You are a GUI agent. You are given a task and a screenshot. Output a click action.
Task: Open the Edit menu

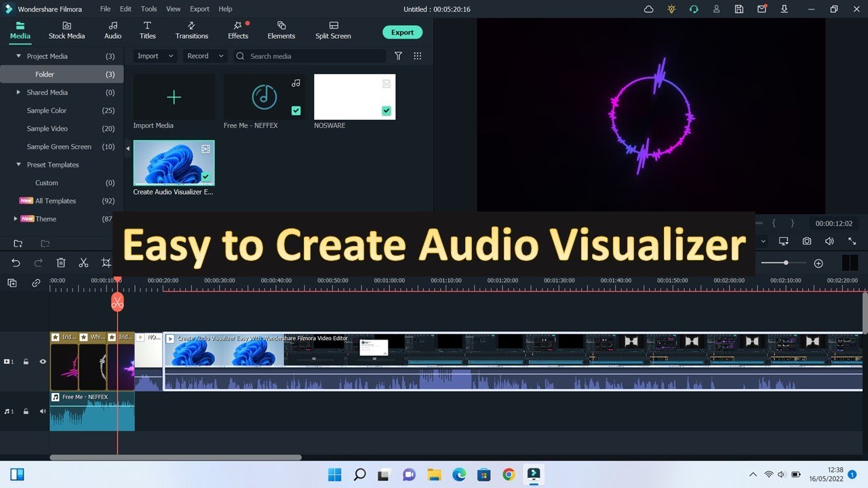tap(125, 9)
